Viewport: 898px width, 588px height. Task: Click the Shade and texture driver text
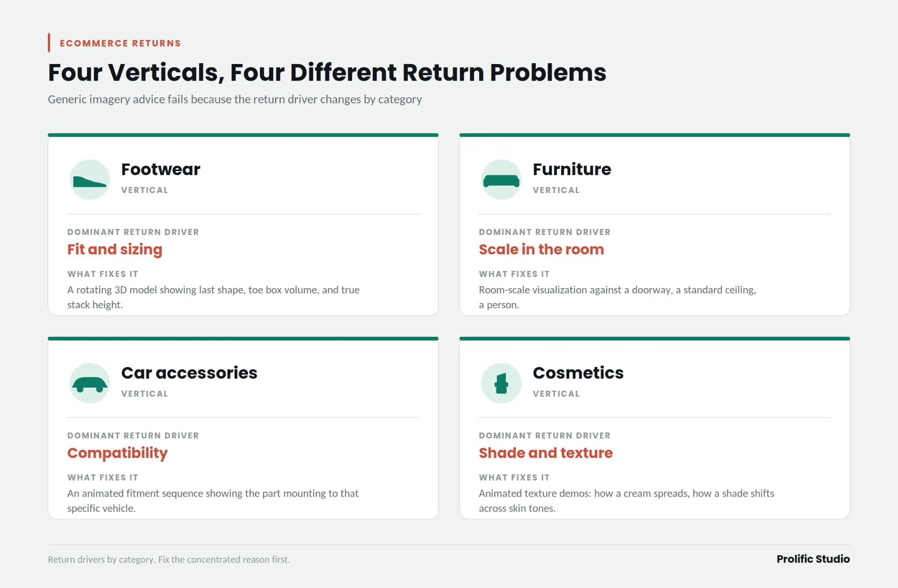[545, 453]
